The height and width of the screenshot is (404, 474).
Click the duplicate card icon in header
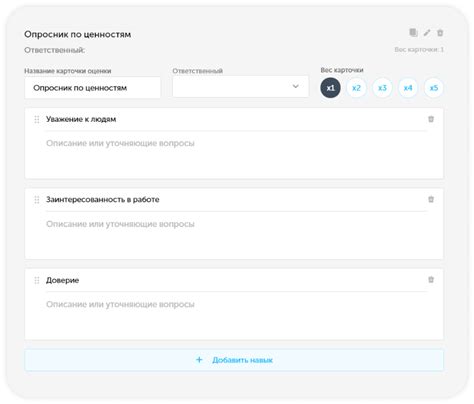click(413, 32)
